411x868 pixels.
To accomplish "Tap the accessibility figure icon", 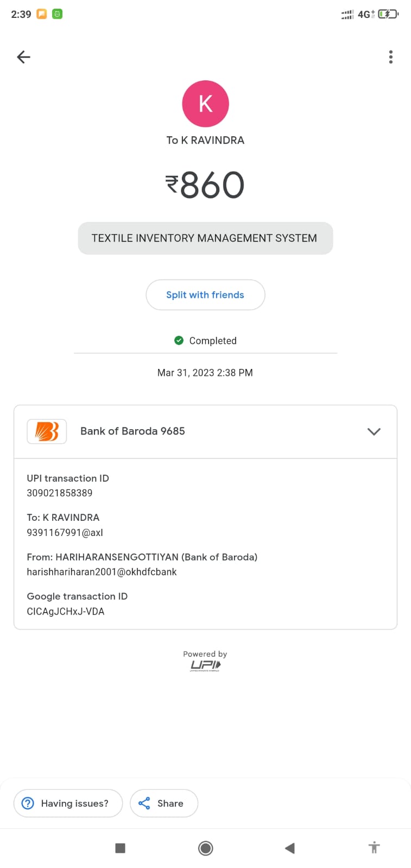I will pos(374,847).
